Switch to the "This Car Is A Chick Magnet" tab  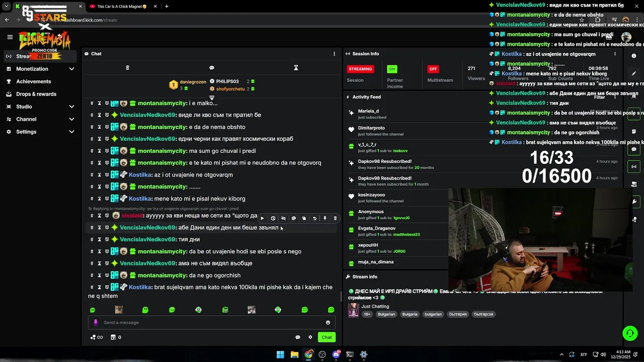[122, 6]
